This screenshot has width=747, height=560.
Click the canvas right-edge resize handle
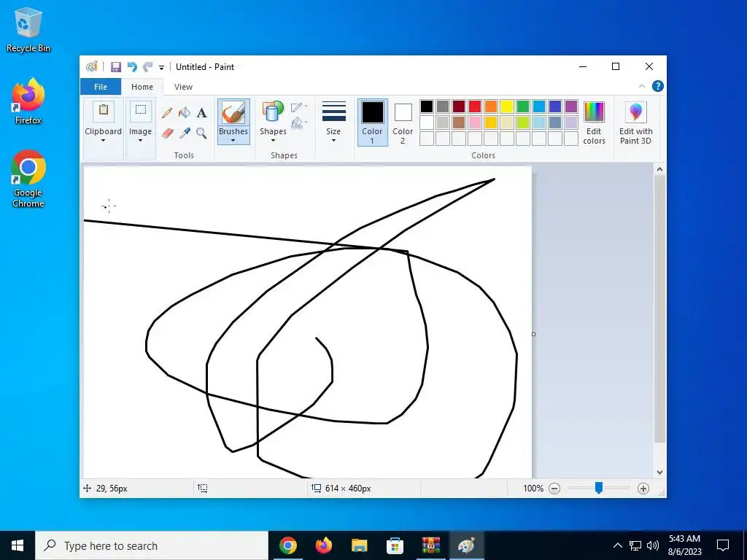coord(533,334)
